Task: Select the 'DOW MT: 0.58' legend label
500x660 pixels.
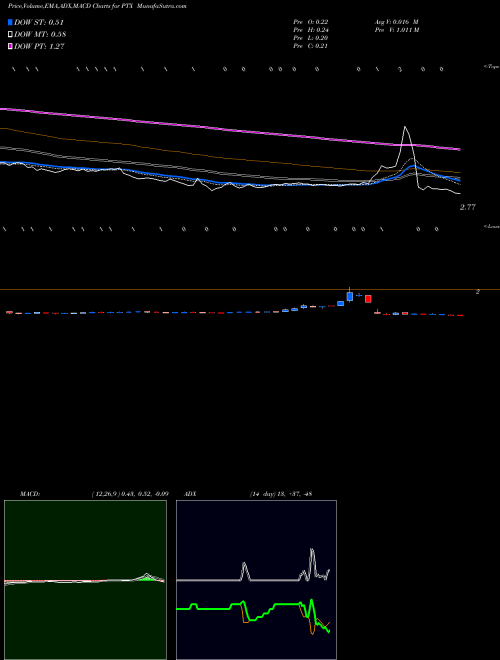Action: coord(40,34)
